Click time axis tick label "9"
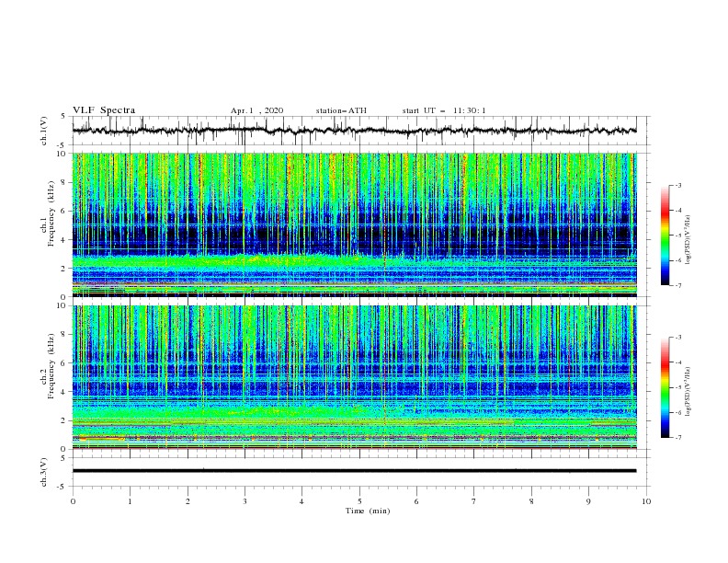The height and width of the screenshot is (563, 728). [588, 501]
